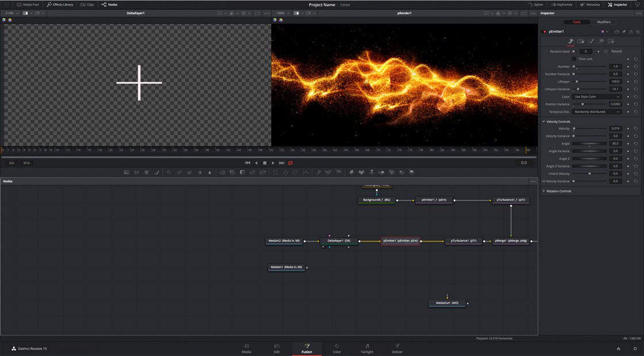
Task: Toggle the Inspector panel visibility
Action: coord(616,5)
